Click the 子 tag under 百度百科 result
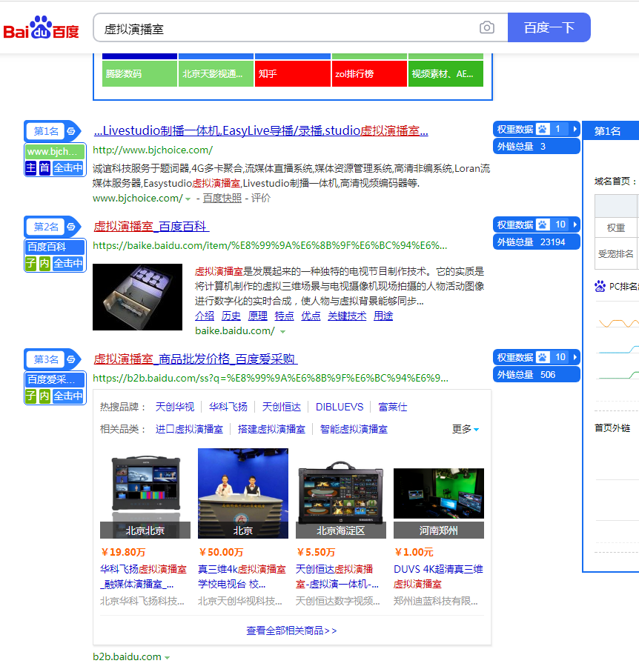Image resolution: width=639 pixels, height=672 pixels. click(x=31, y=263)
